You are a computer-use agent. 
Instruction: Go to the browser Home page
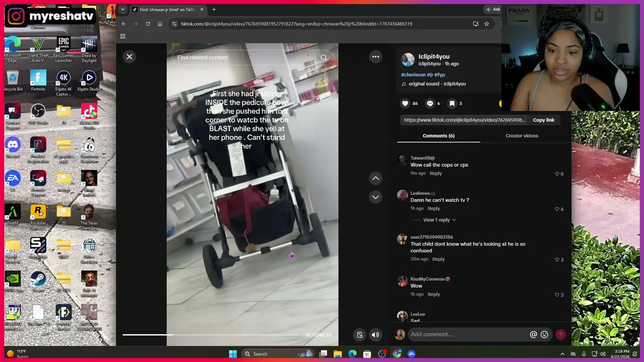(x=160, y=24)
